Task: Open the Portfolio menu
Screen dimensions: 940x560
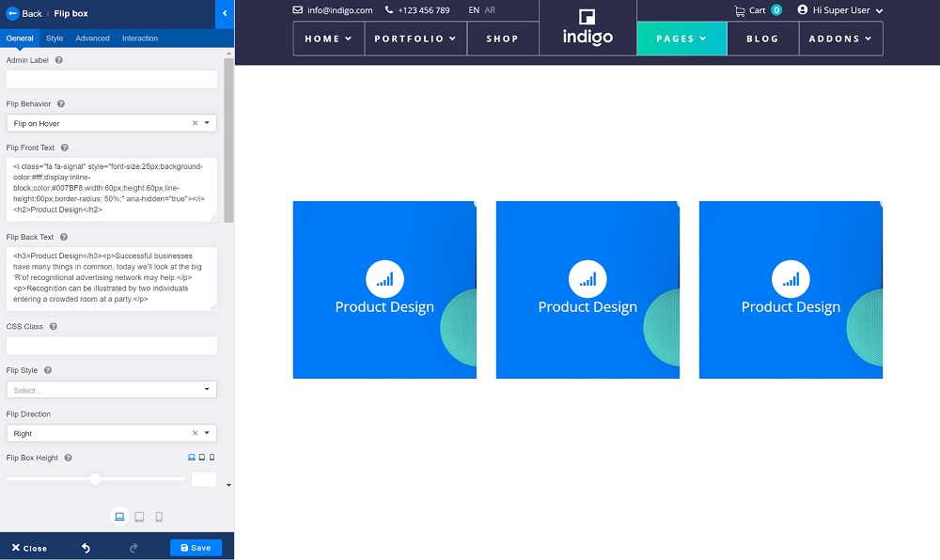Action: click(x=415, y=39)
